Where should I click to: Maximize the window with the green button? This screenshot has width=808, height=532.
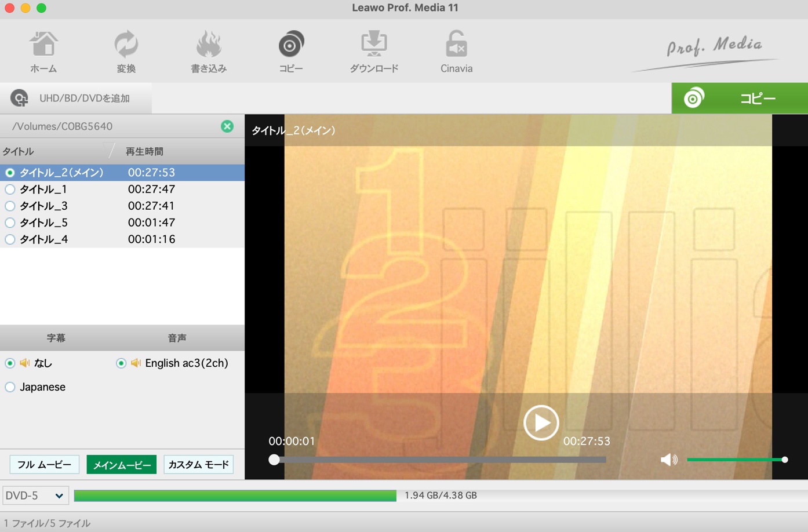(41, 8)
